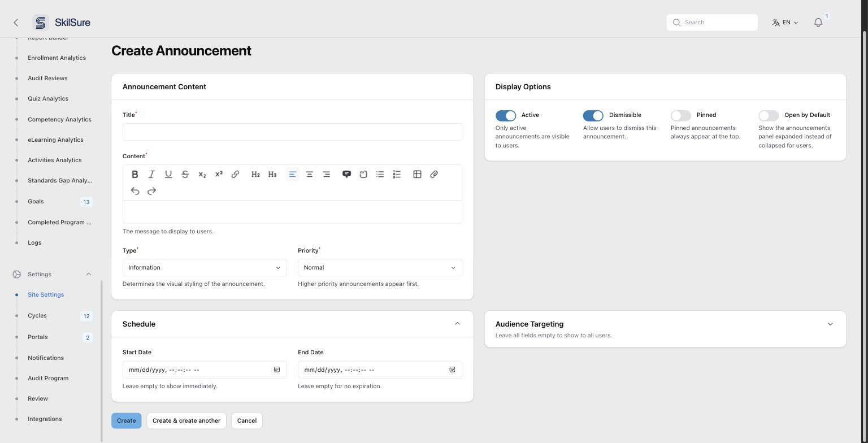Collapse the Schedule section

pyautogui.click(x=457, y=324)
